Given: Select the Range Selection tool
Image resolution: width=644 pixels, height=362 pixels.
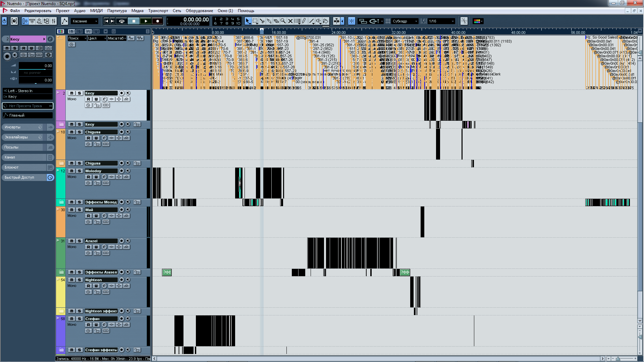Looking at the screenshot, I should [x=255, y=21].
